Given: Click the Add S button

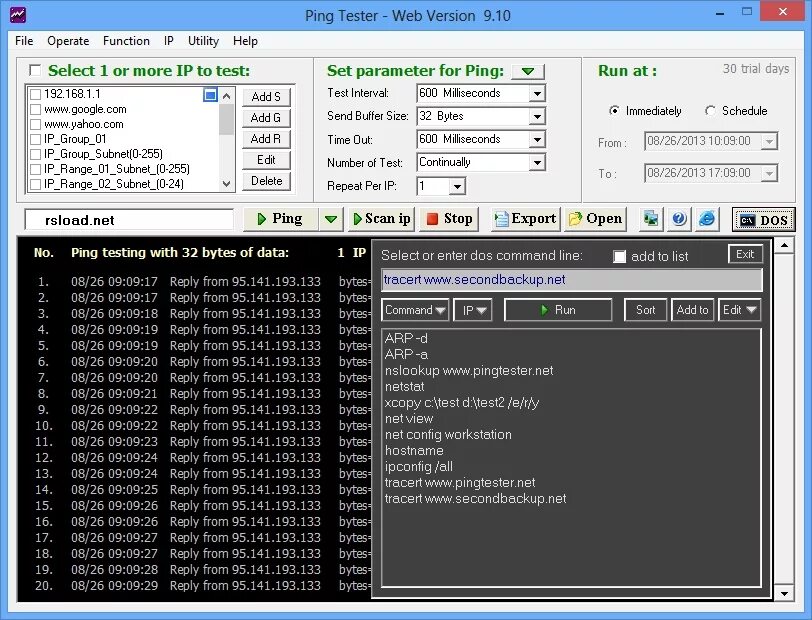Looking at the screenshot, I should tap(266, 97).
